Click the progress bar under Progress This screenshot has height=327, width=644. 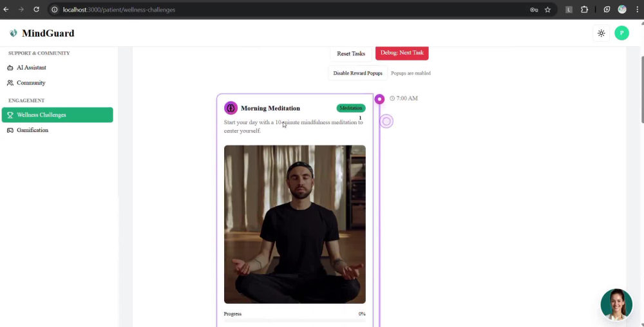tap(294, 321)
